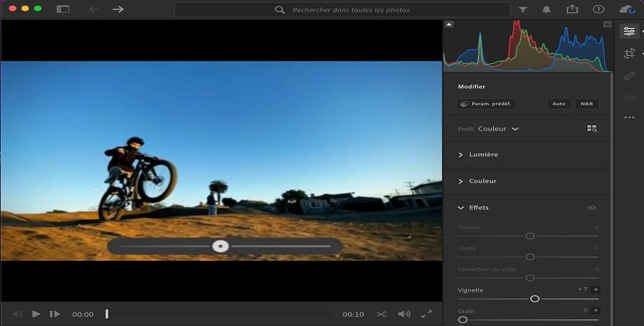Image resolution: width=644 pixels, height=326 pixels.
Task: Open the Profil Couleur dropdown
Action: pos(498,129)
